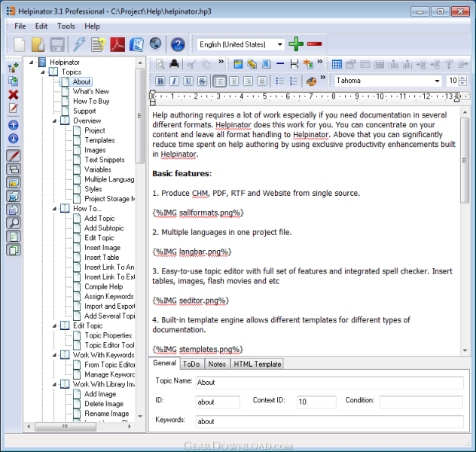Screen dimensions: 476x452
Task: Click the move topic up arrow icon
Action: pos(13,125)
